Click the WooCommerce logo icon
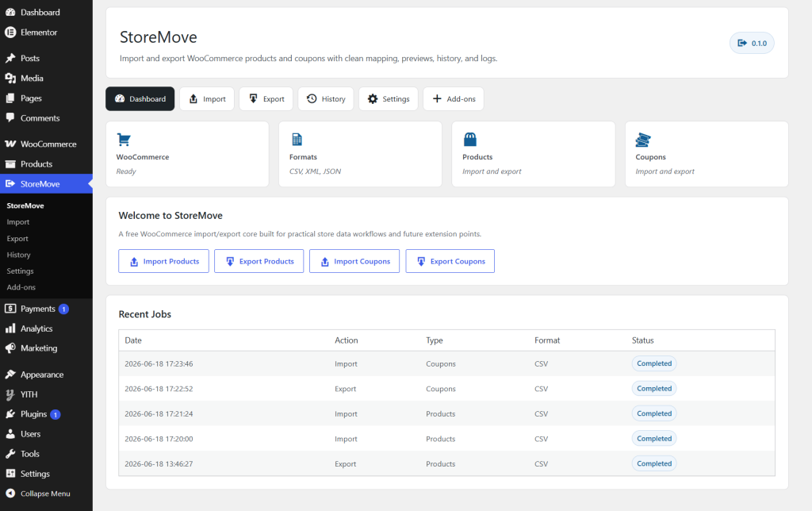Viewport: 812px width, 511px height. (10, 144)
